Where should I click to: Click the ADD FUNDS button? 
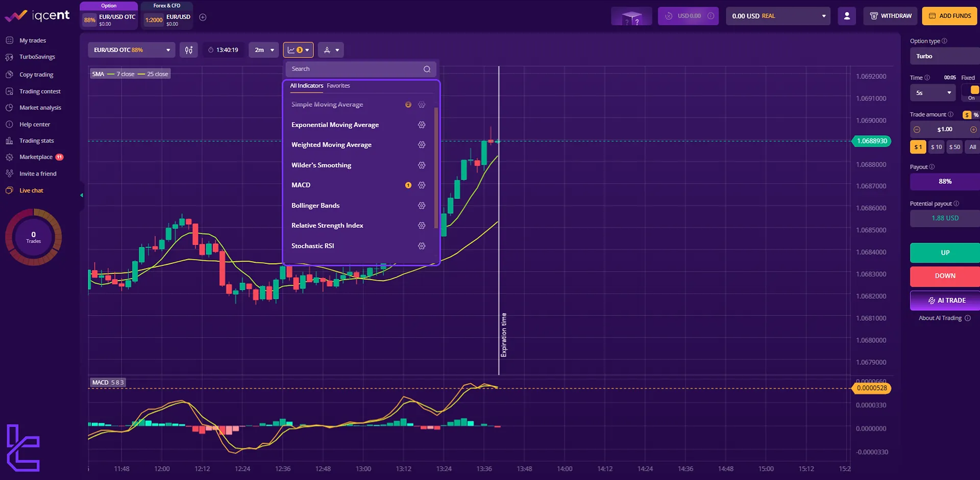tap(950, 16)
